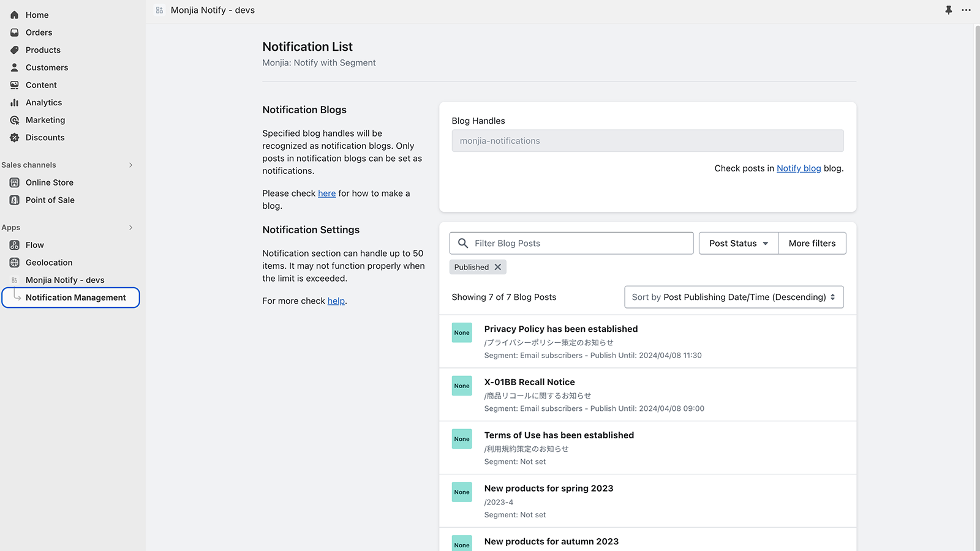
Task: Click the More filters button
Action: pos(812,243)
